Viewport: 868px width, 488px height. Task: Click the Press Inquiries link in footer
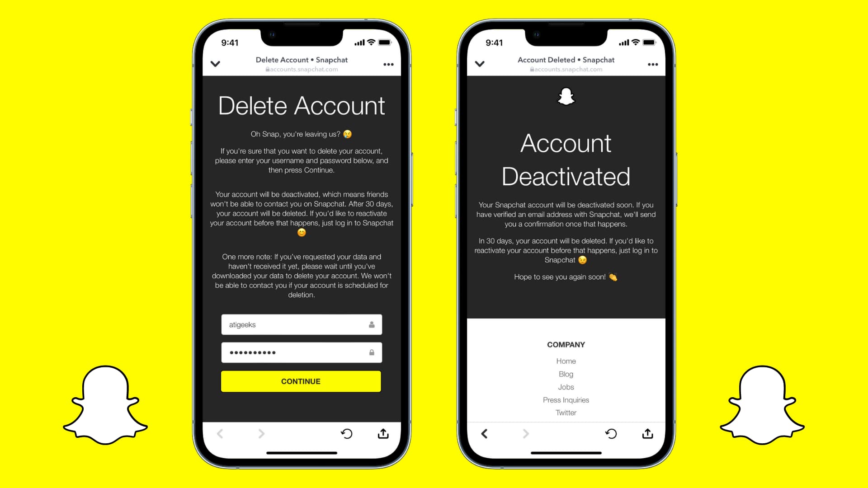tap(565, 400)
